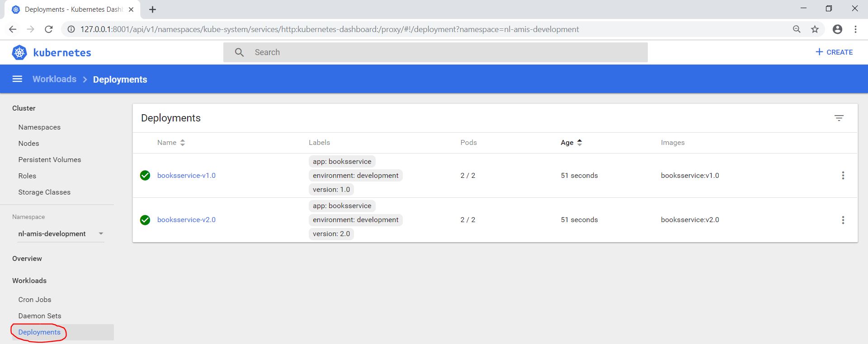The width and height of the screenshot is (868, 344).
Task: Select Namespaces in the Cluster section
Action: (39, 127)
